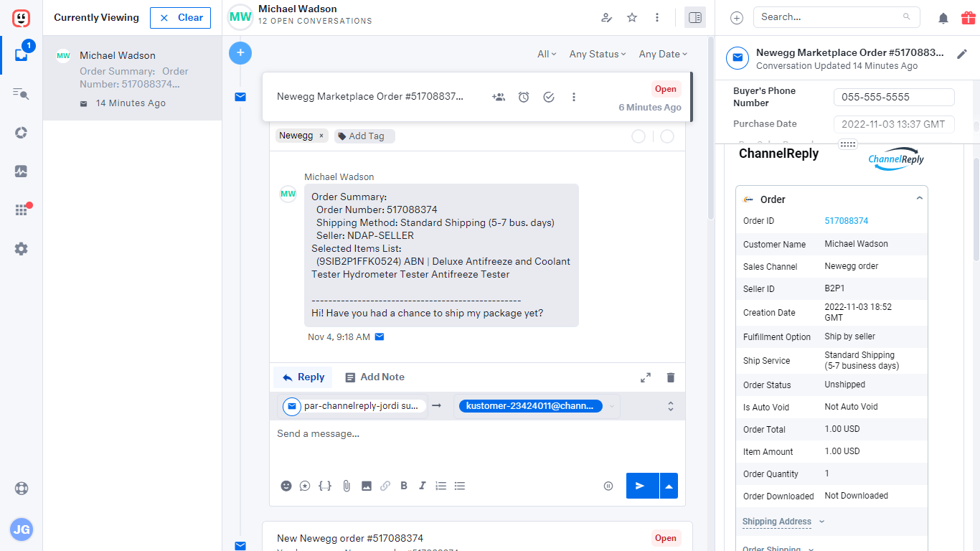
Task: Open conversation three-dot menu
Action: (574, 97)
